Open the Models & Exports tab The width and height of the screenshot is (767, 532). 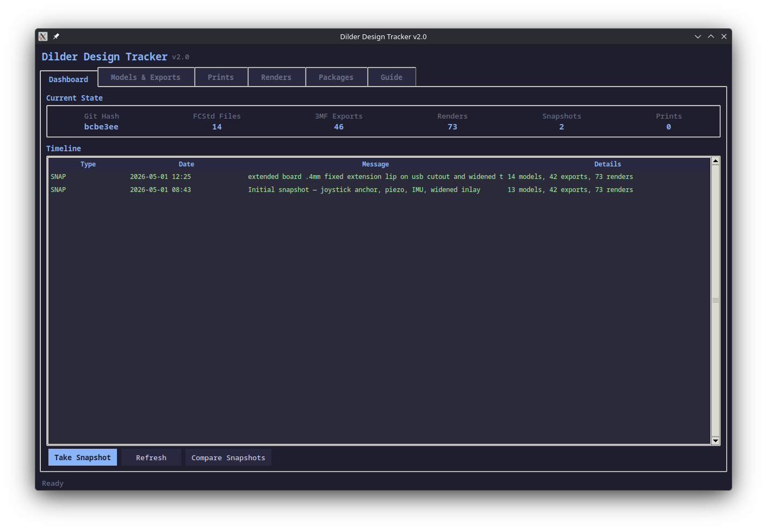point(146,77)
